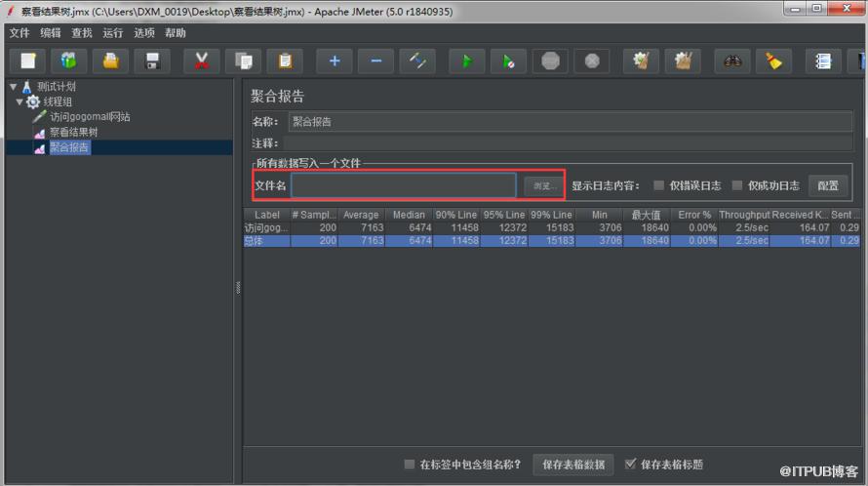
Task: Click the Clear results broom icon
Action: coord(641,61)
